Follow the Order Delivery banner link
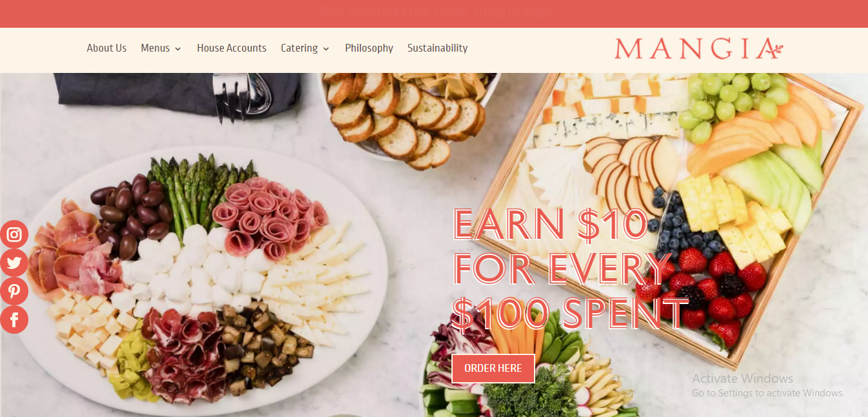Screen dimensions: 868x417 513,12
